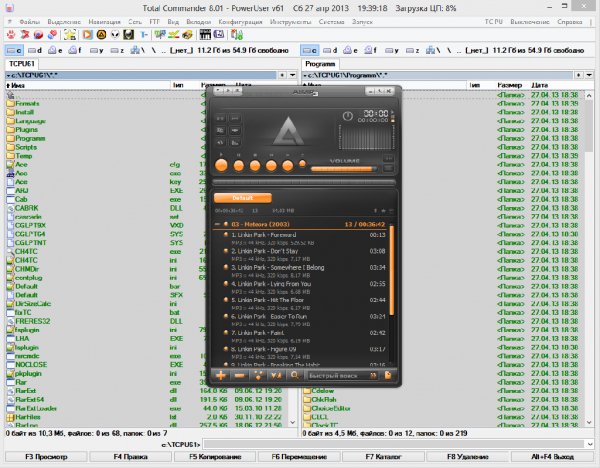
Task: Open left panel favorites asterisk button
Action: coord(282,75)
